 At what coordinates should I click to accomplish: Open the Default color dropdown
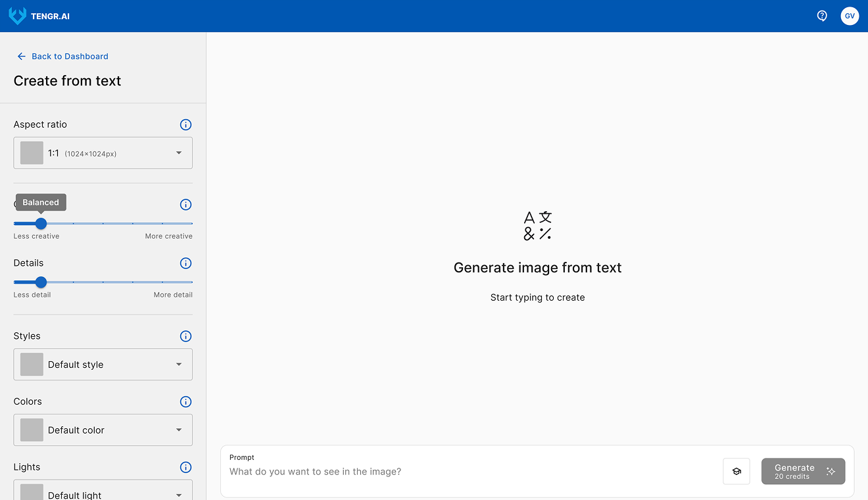(x=103, y=430)
